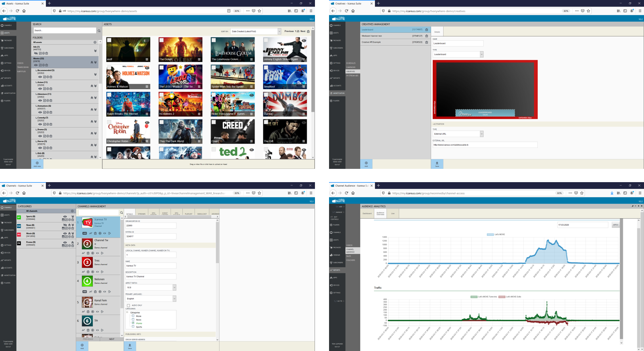Check the Sports checkbox in categories tree

point(133,327)
